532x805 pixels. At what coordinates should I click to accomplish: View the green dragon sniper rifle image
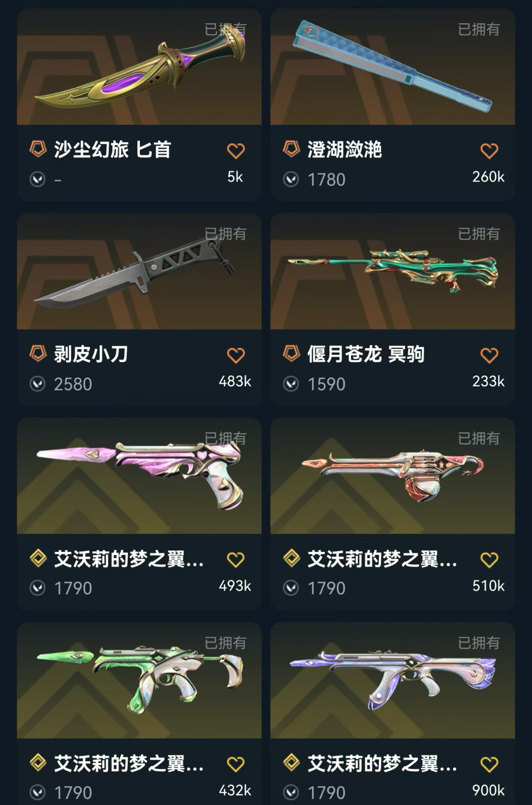[x=393, y=272]
